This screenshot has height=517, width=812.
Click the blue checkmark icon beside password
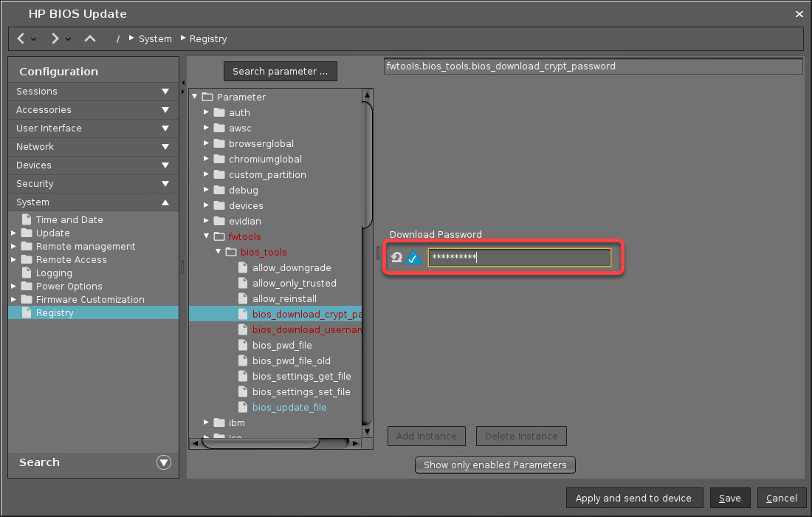coord(413,258)
